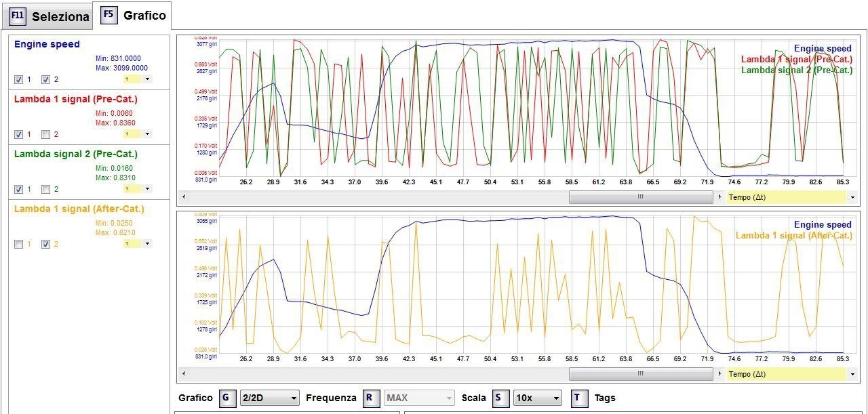Open the 10x scale dropdown
Viewport: 868px width, 414px height.
[x=538, y=398]
